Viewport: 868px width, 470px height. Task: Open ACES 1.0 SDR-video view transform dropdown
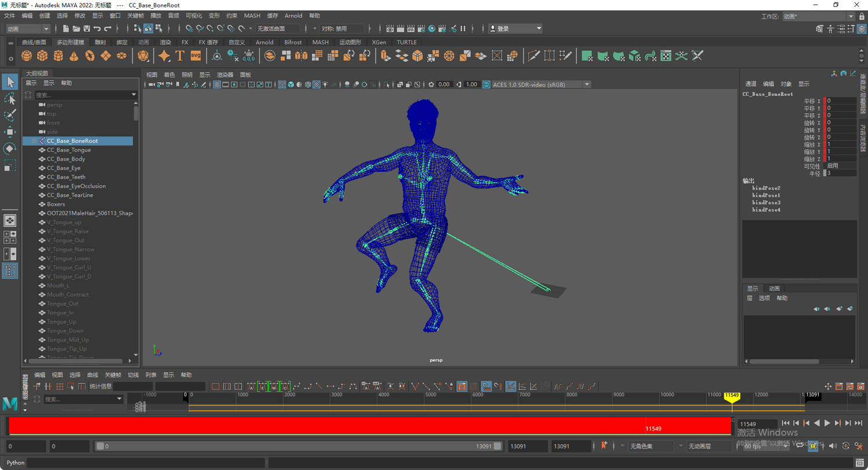[587, 84]
